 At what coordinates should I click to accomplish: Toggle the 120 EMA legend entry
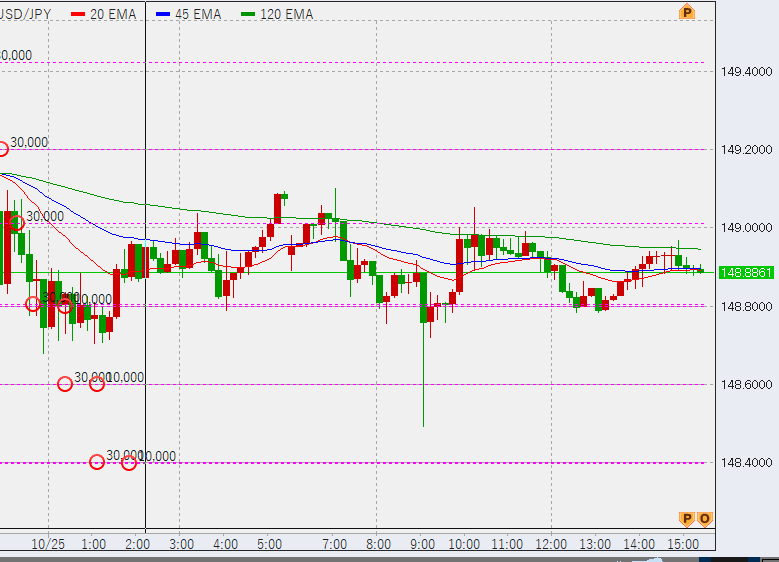[x=276, y=15]
